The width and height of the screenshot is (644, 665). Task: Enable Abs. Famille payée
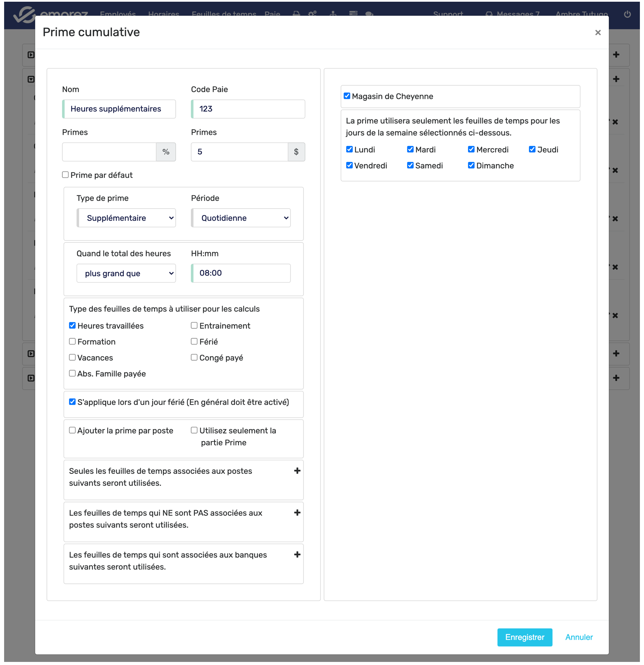(72, 373)
